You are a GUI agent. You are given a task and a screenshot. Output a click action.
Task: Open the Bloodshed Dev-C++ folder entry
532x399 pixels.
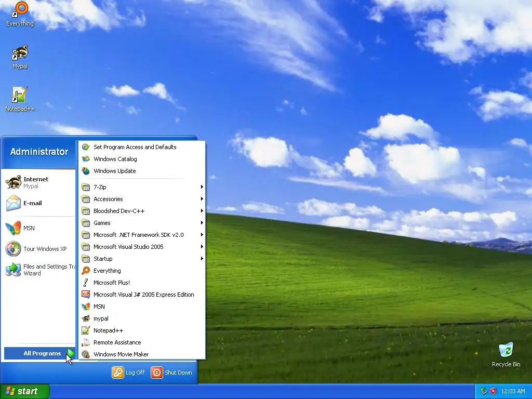click(x=142, y=211)
